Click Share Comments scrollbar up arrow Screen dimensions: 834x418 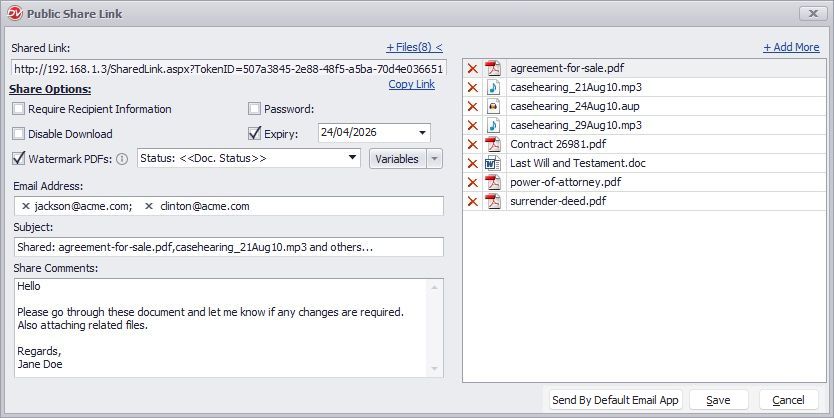[435, 287]
